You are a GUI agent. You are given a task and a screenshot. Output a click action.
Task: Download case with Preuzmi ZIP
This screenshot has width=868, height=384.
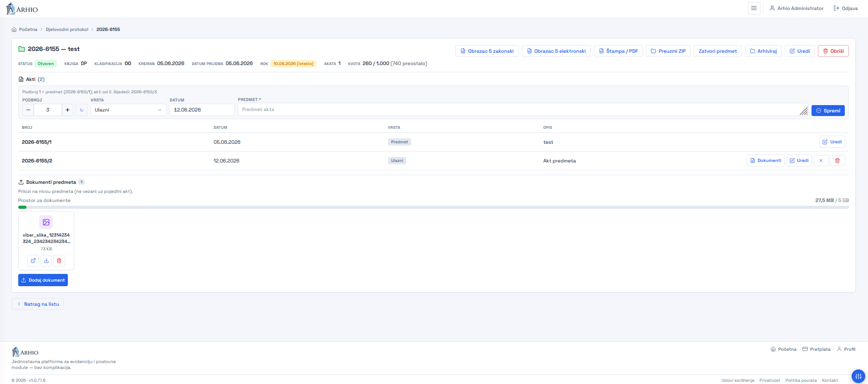pyautogui.click(x=668, y=51)
